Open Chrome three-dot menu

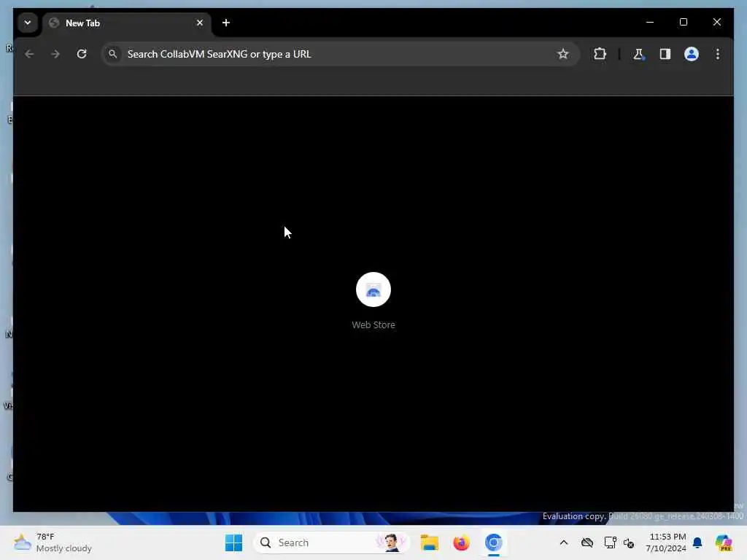point(718,54)
